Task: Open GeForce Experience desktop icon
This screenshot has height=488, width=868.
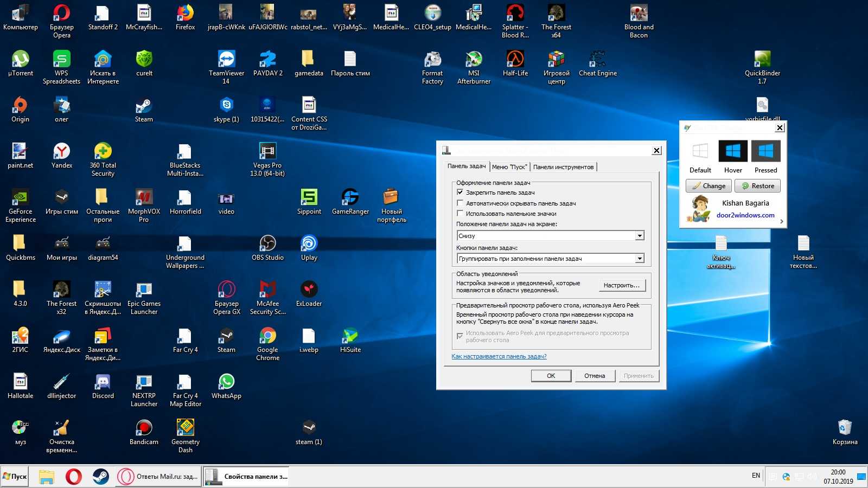Action: tap(20, 206)
